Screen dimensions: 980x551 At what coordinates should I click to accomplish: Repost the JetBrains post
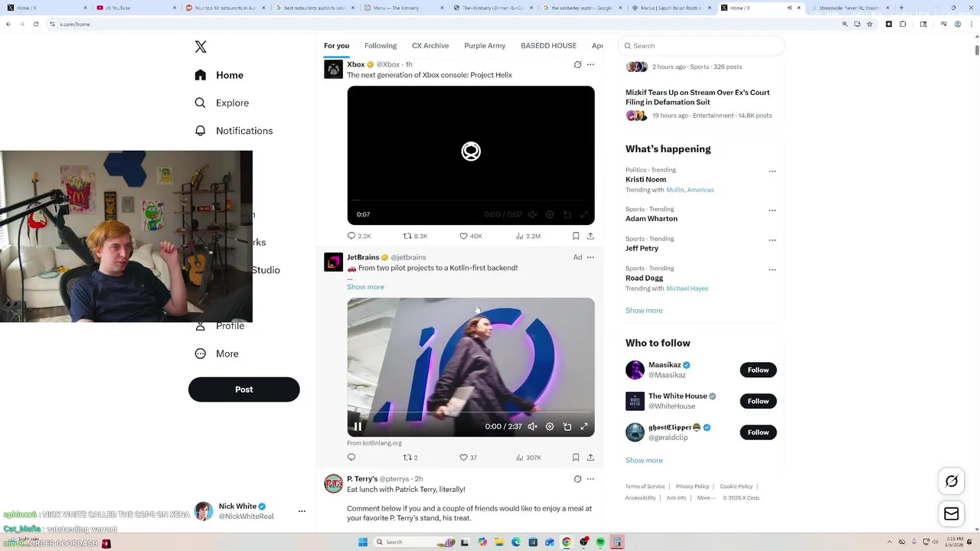[x=410, y=458]
